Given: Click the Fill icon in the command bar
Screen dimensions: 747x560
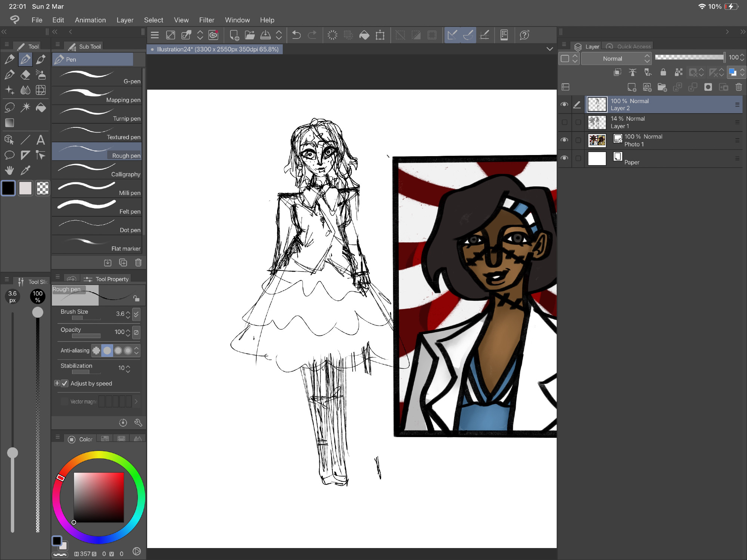Looking at the screenshot, I should (x=364, y=35).
